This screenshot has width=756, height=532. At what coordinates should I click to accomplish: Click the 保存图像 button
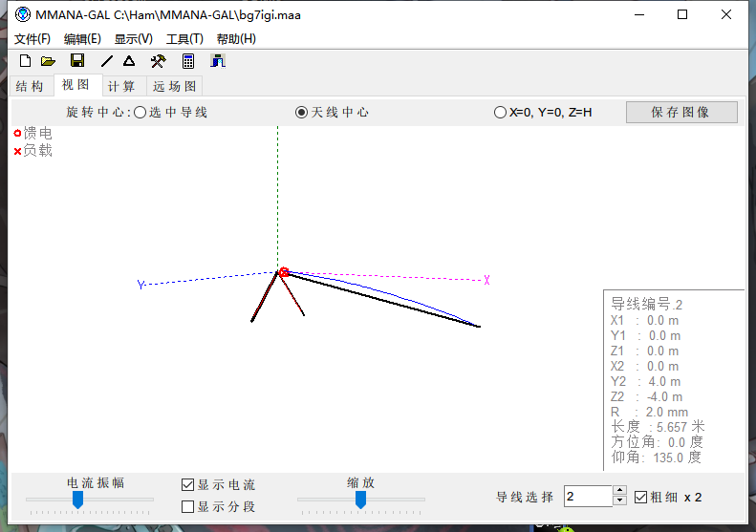point(681,113)
